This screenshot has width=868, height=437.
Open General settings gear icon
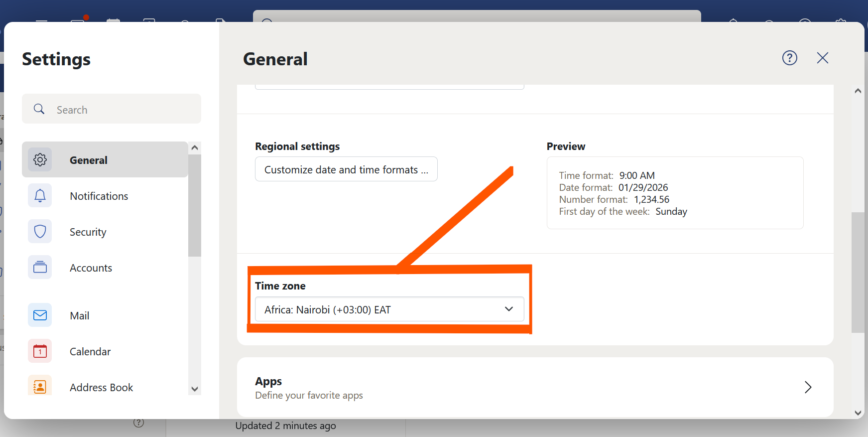coord(40,159)
